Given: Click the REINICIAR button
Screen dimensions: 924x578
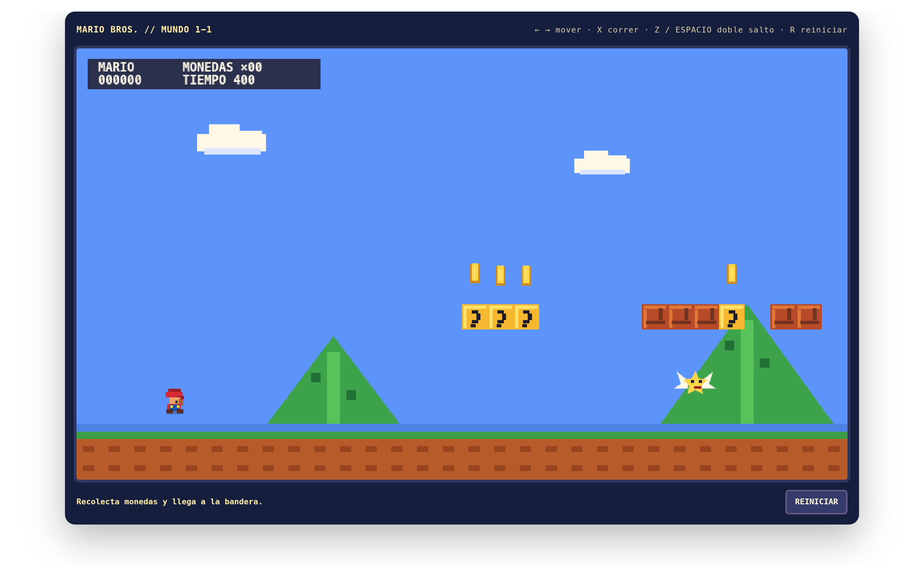Looking at the screenshot, I should pos(816,501).
